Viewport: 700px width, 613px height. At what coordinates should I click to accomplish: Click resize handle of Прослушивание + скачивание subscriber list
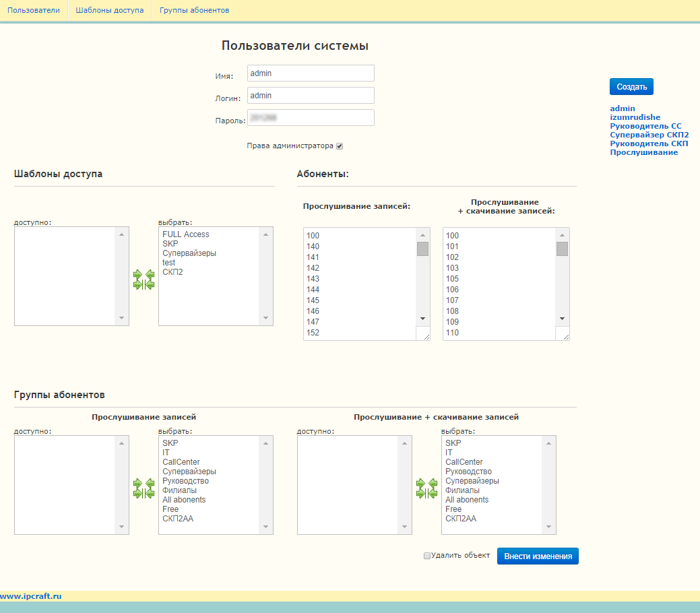click(x=566, y=337)
